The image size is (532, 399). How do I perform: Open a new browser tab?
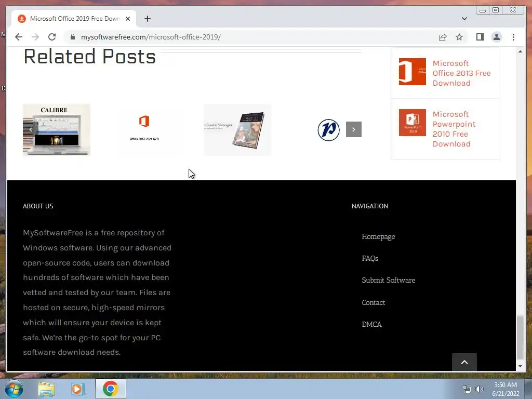pos(147,19)
